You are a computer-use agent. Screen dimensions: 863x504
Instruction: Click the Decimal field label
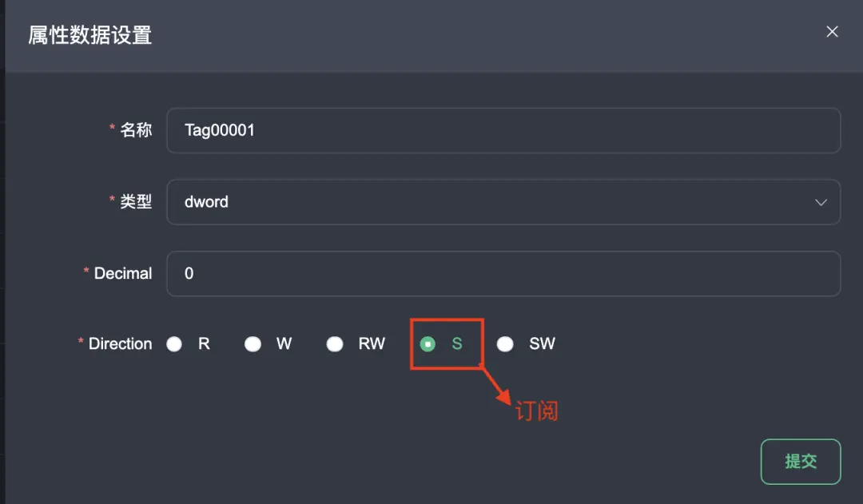coord(122,273)
